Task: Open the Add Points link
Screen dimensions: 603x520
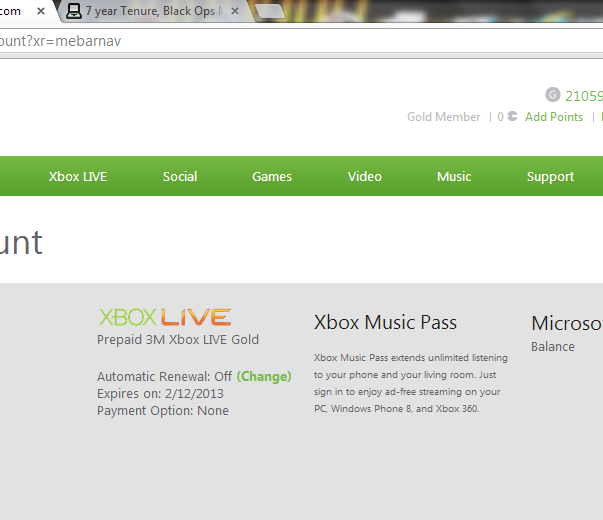Action: tap(554, 117)
